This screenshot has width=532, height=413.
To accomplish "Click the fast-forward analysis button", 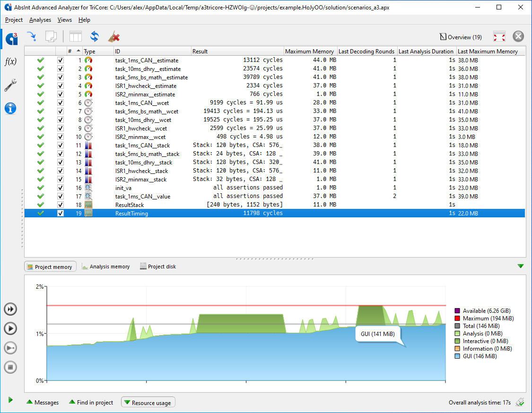I will tap(10, 309).
